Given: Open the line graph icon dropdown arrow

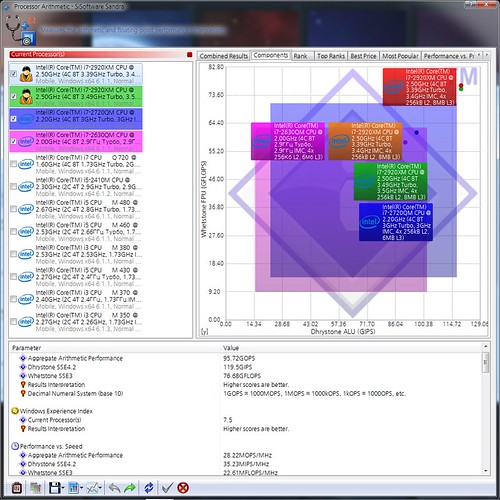Looking at the screenshot, I should click(100, 489).
